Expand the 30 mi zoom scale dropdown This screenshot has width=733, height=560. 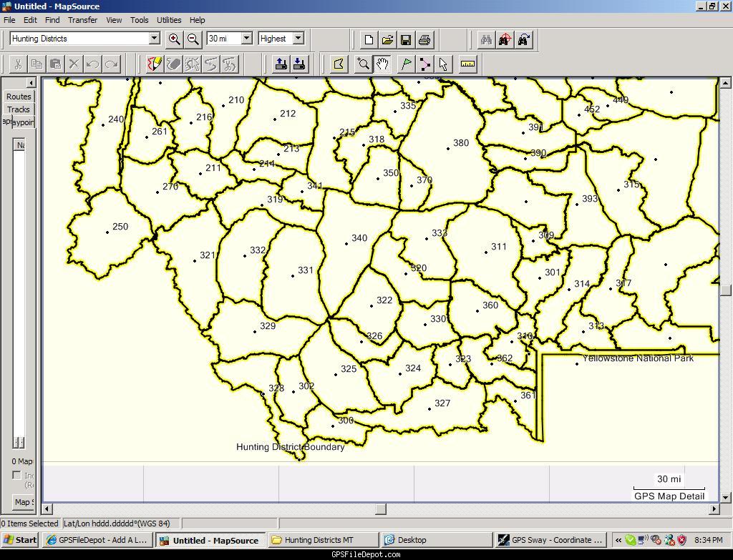click(x=247, y=39)
